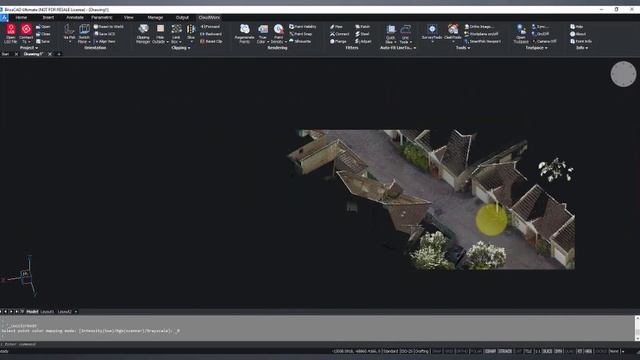Click the Backward clip button
Viewport: 640px width, 360px height.
[211, 34]
